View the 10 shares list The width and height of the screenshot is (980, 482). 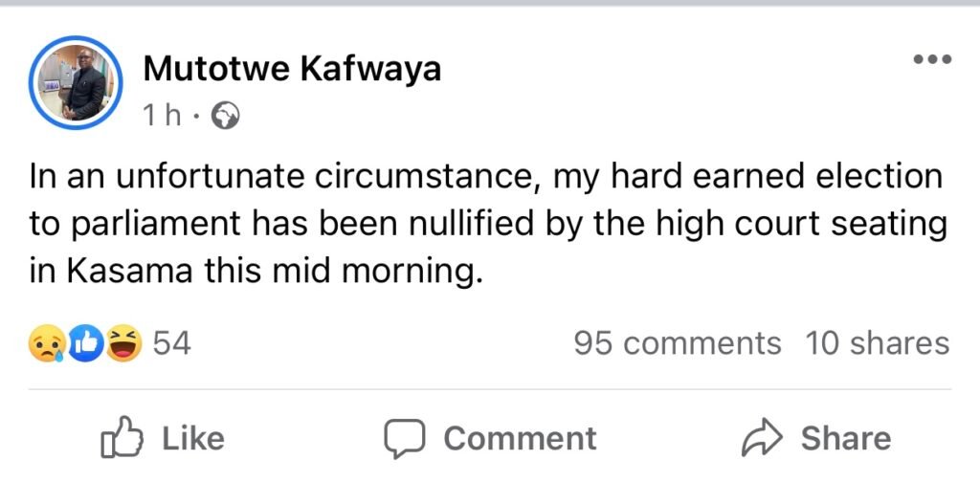point(877,343)
